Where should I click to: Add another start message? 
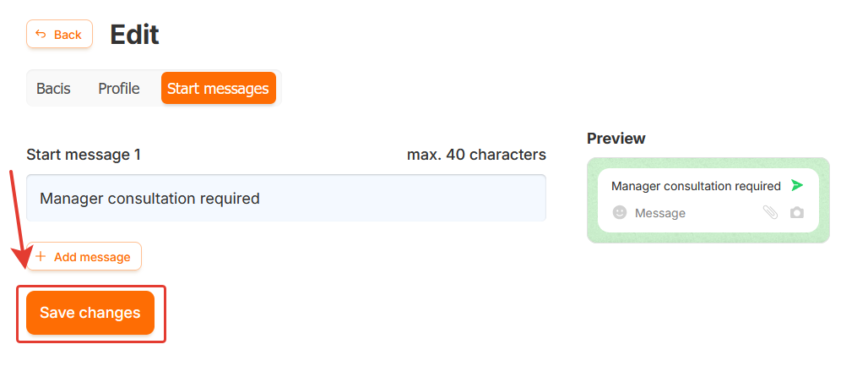92,257
